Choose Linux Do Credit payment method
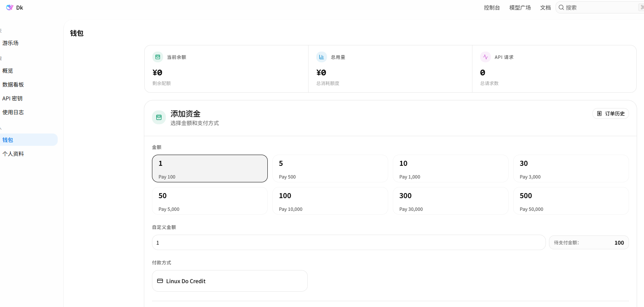 point(230,281)
